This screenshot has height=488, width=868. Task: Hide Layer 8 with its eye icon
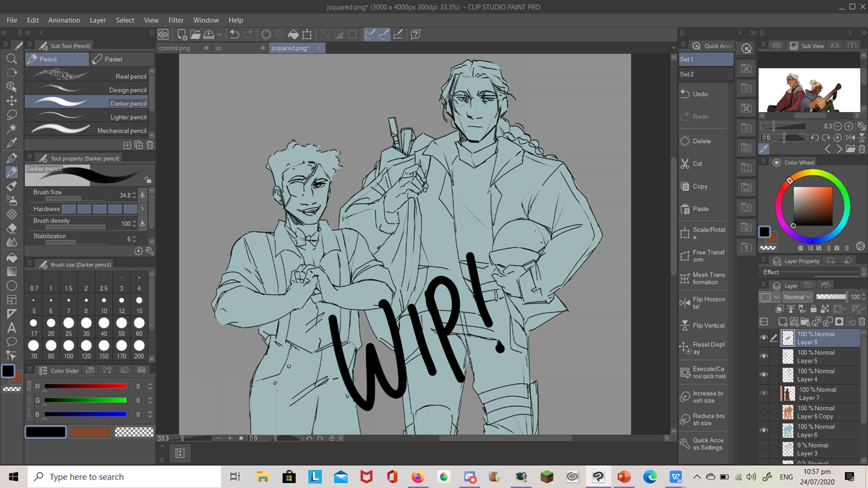click(763, 338)
